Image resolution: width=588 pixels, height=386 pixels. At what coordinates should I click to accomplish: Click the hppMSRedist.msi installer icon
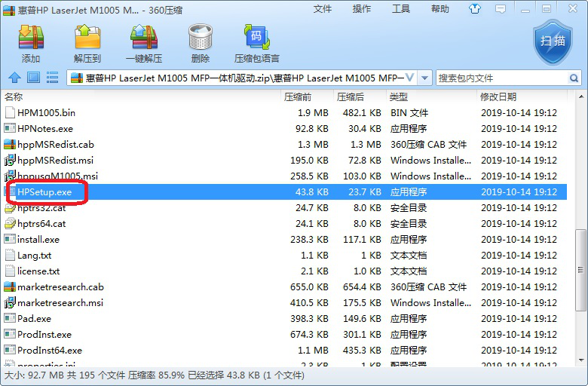(10, 160)
